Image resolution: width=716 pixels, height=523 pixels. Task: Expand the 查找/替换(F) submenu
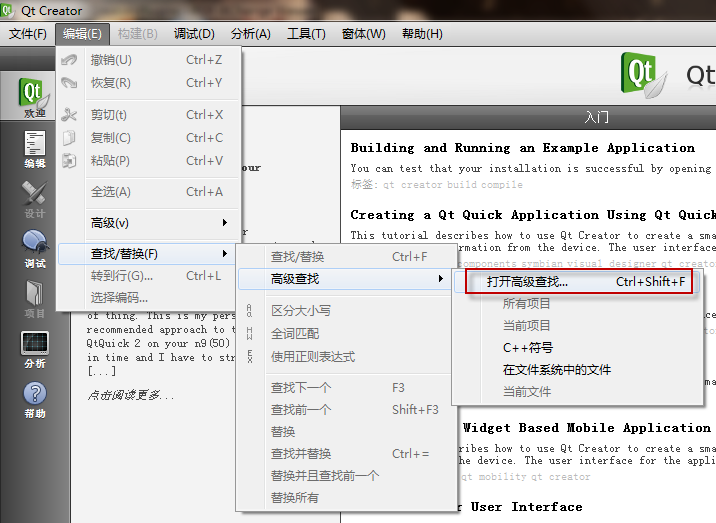click(x=148, y=254)
